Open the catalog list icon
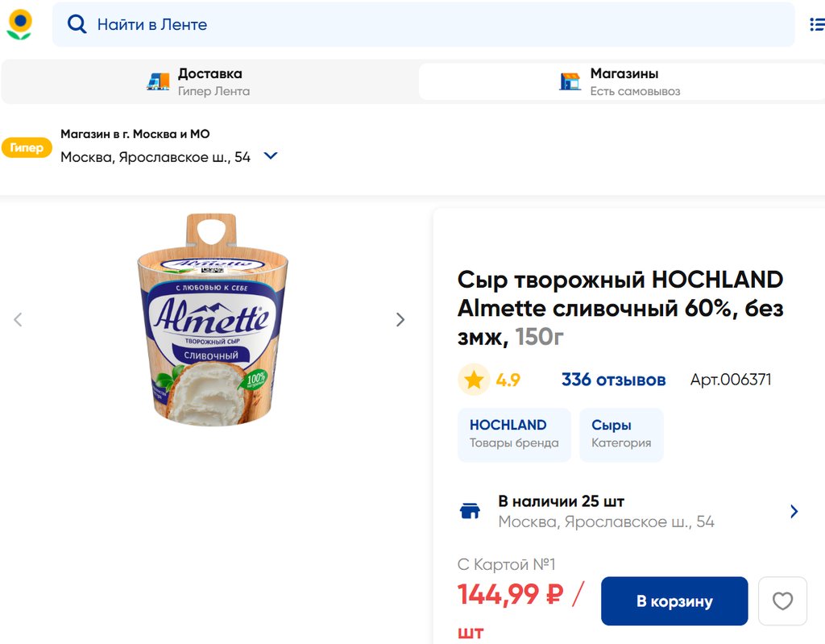 pyautogui.click(x=816, y=25)
